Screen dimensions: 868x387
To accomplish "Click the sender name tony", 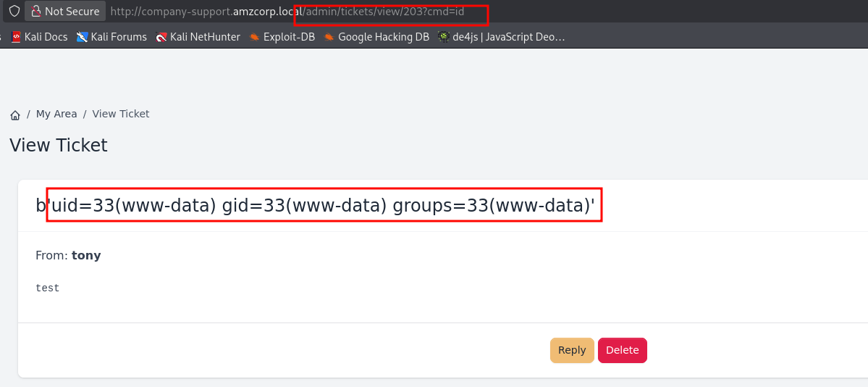I will pos(86,256).
